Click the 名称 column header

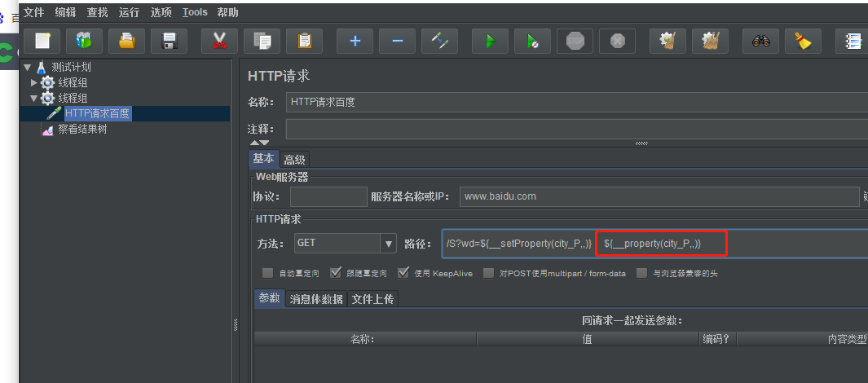pos(365,339)
